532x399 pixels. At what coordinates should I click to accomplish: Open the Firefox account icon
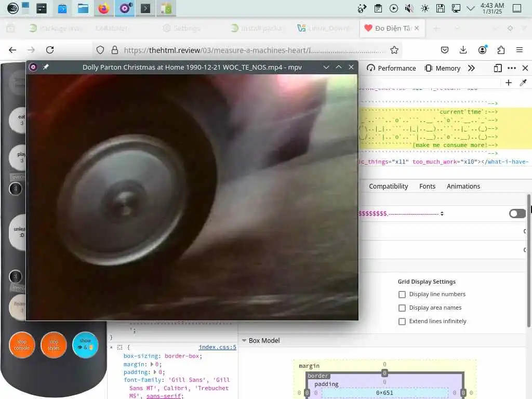482,50
